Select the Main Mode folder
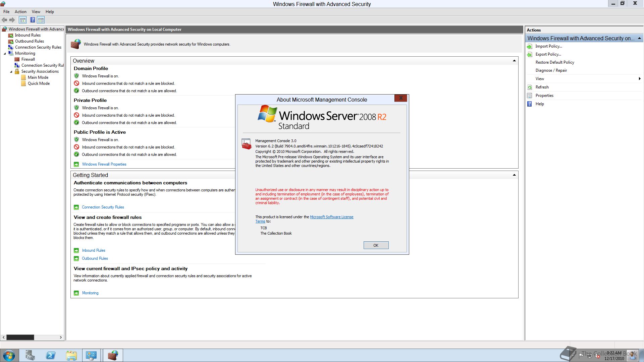This screenshot has height=362, width=644. click(x=38, y=77)
